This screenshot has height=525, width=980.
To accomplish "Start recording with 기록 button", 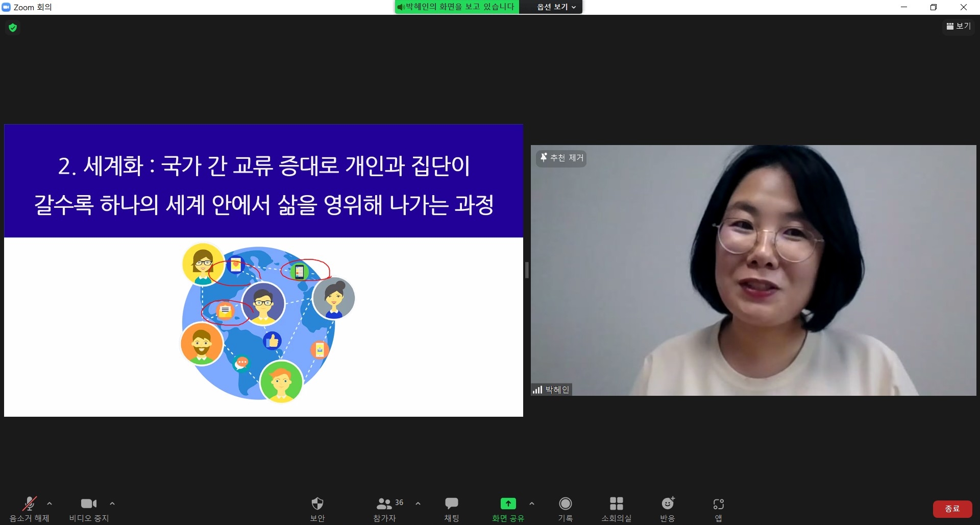I will click(565, 509).
